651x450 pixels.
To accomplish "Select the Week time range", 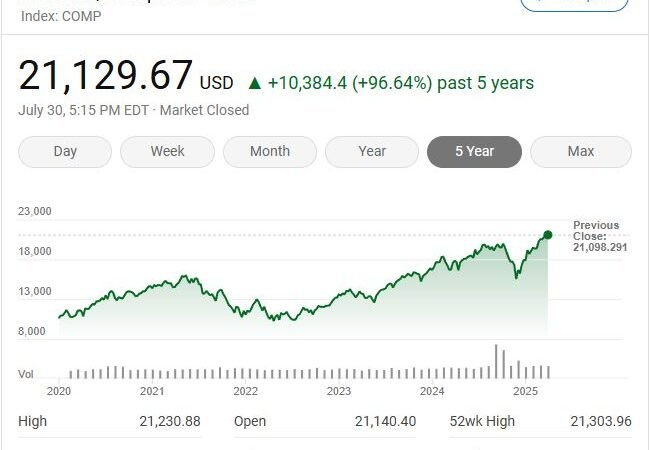I will (167, 152).
